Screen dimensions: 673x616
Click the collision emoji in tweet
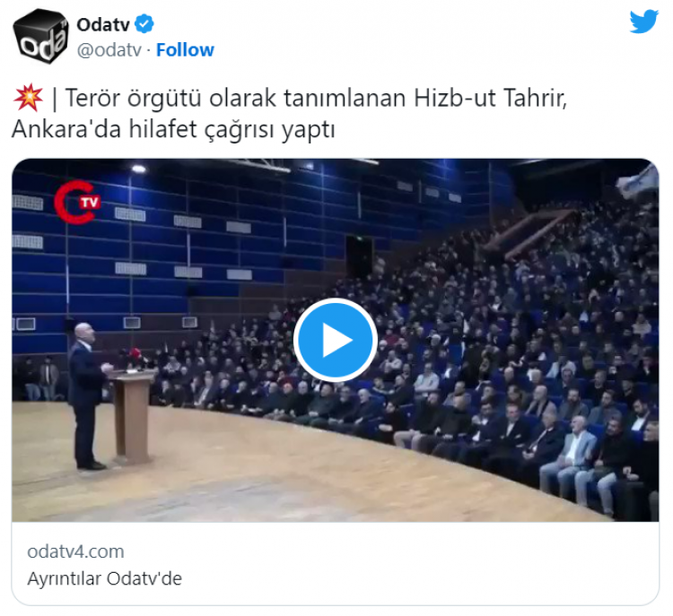coord(29,98)
